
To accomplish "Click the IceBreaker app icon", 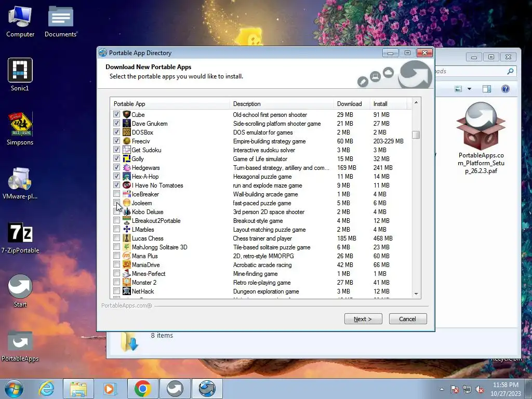I will click(127, 194).
